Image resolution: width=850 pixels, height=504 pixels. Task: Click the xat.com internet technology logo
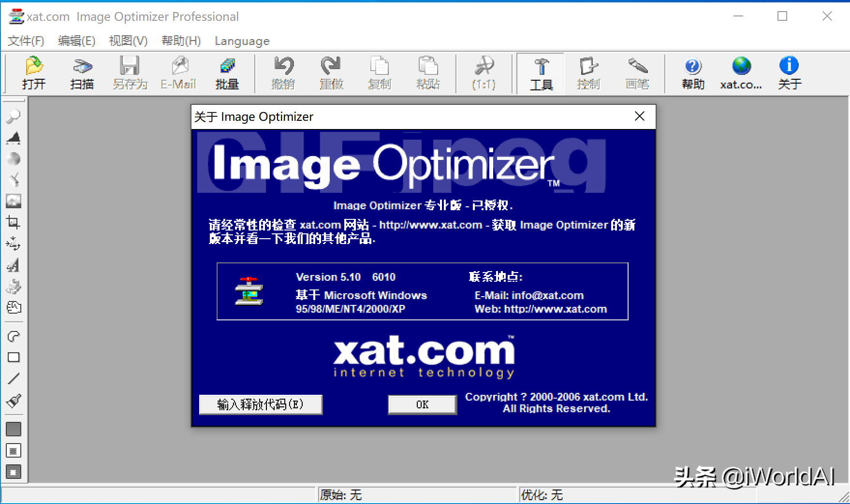pos(424,356)
